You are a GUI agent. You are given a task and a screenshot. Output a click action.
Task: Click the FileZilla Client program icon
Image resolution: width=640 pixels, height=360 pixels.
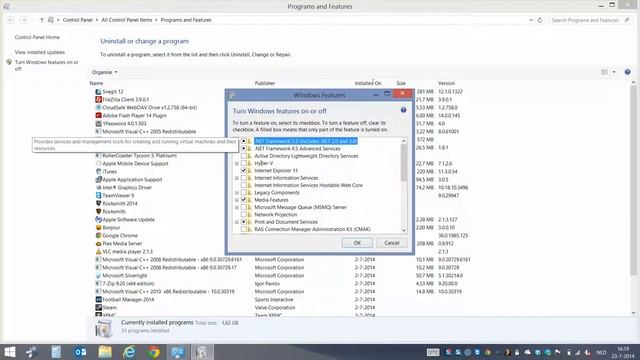pyautogui.click(x=98, y=100)
